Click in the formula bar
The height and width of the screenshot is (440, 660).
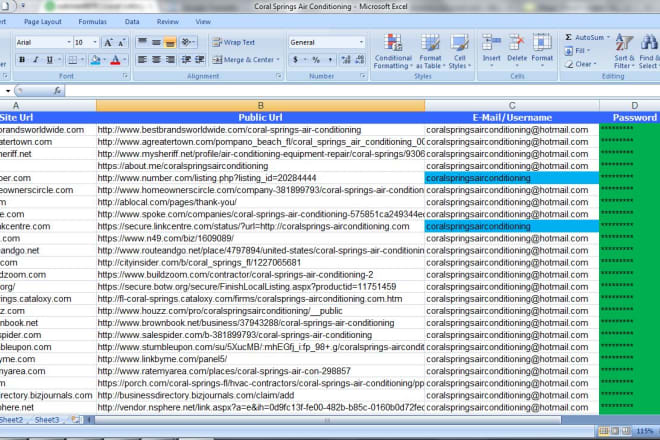click(362, 91)
